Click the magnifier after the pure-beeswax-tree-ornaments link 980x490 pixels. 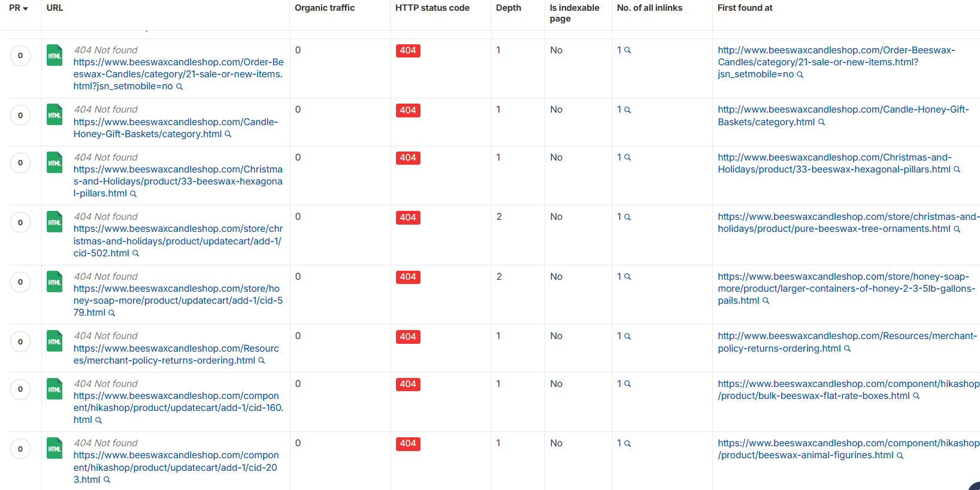tap(957, 229)
